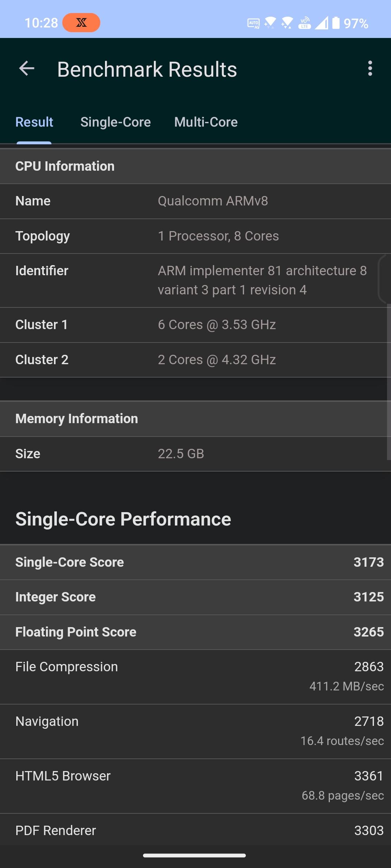Tap the Navigation score row
Image resolution: width=391 pixels, height=868 pixels.
point(195,731)
